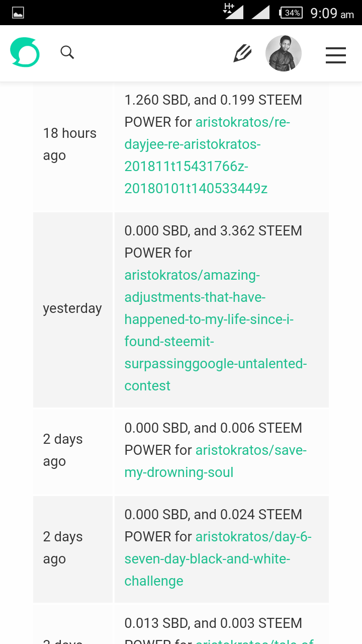Tap the pencil compose post icon
The image size is (362, 644).
(242, 53)
